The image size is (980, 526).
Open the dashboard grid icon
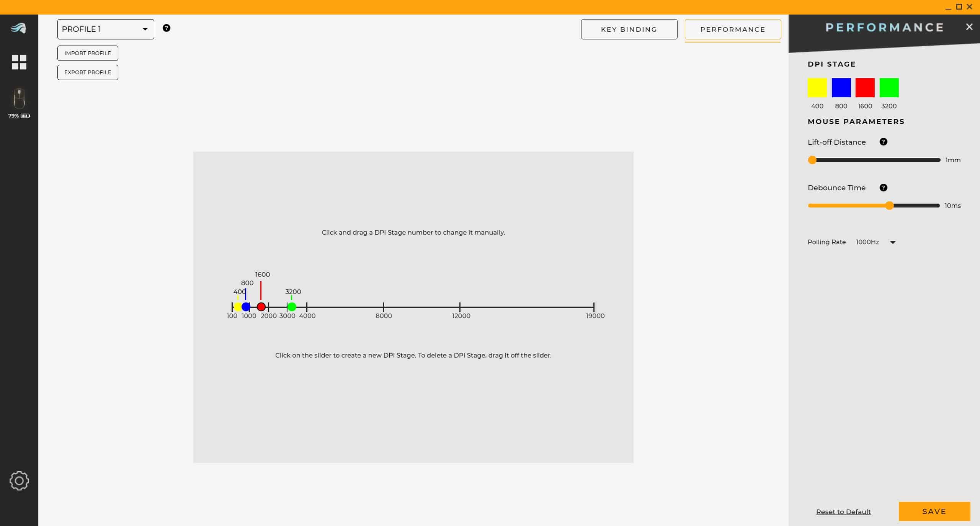coord(19,62)
